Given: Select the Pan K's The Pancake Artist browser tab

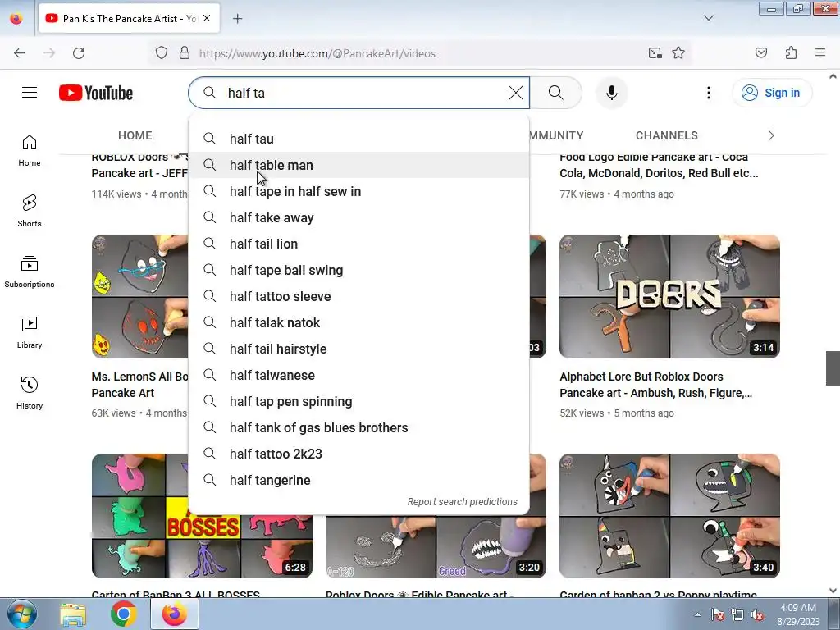Looking at the screenshot, I should point(129,19).
